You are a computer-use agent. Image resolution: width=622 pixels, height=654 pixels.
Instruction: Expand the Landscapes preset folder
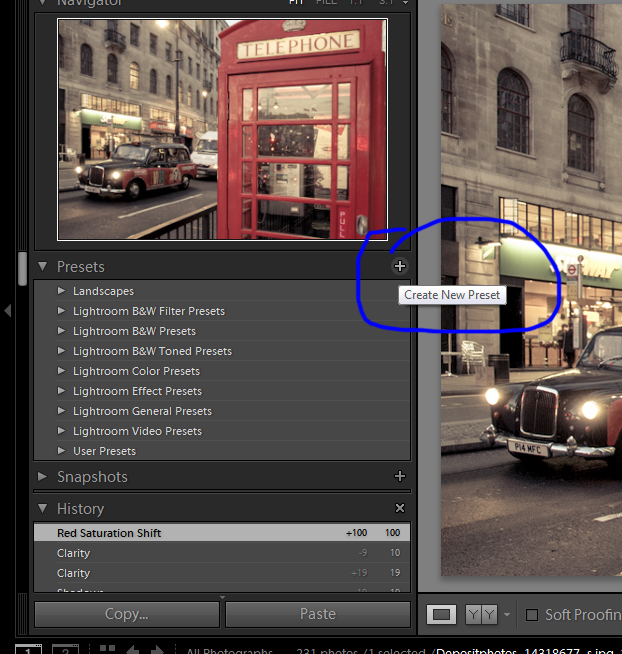click(x=62, y=291)
